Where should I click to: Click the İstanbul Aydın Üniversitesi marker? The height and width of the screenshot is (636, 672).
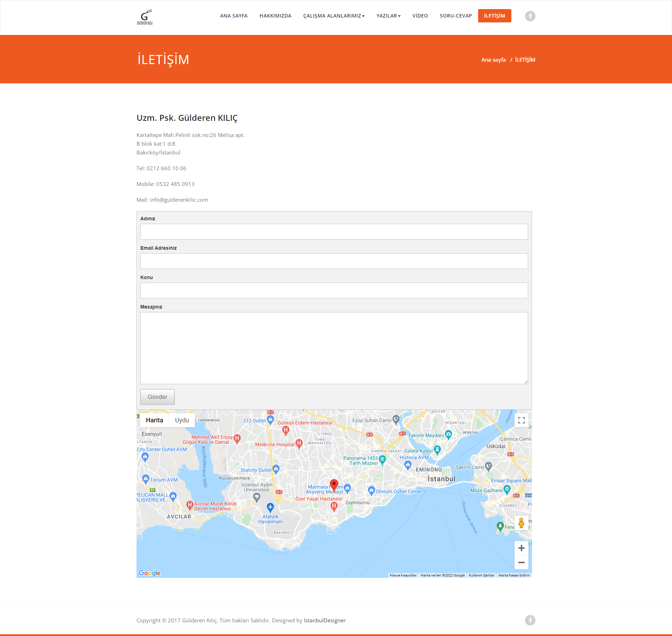[257, 497]
